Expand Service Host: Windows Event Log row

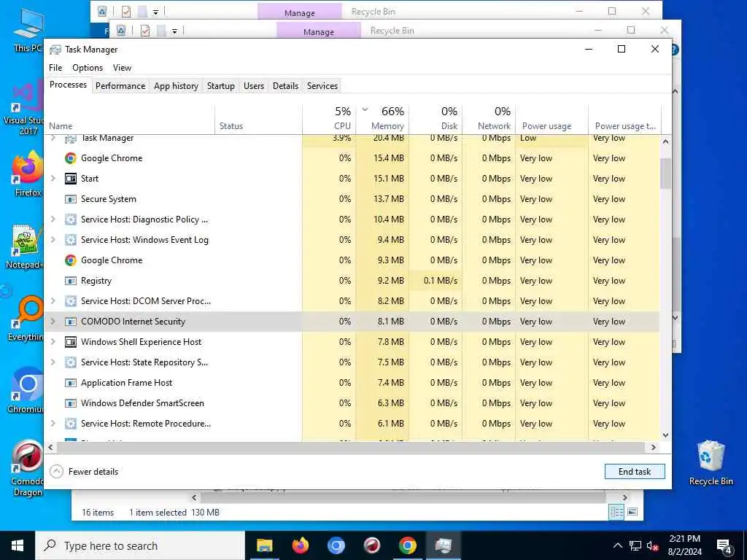pyautogui.click(x=53, y=240)
